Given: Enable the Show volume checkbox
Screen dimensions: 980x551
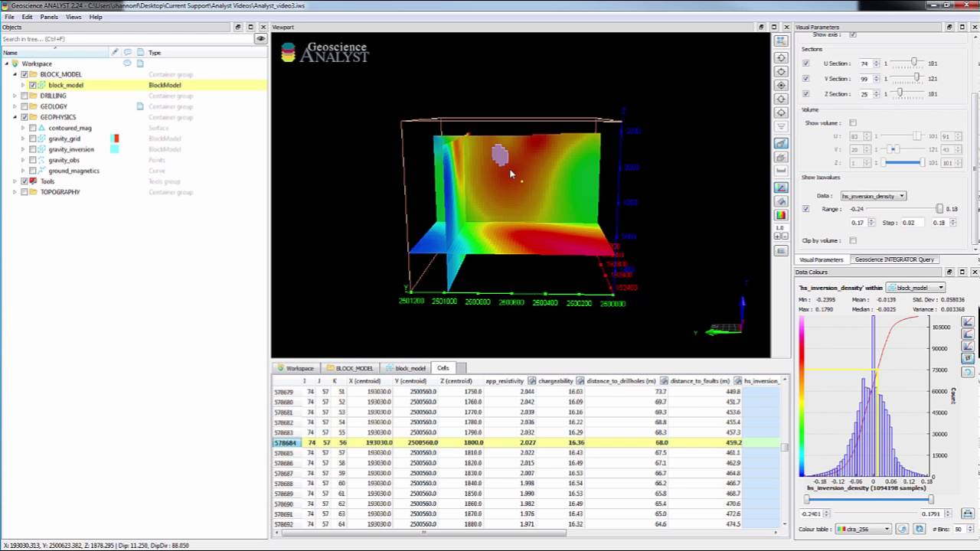Looking at the screenshot, I should [853, 123].
